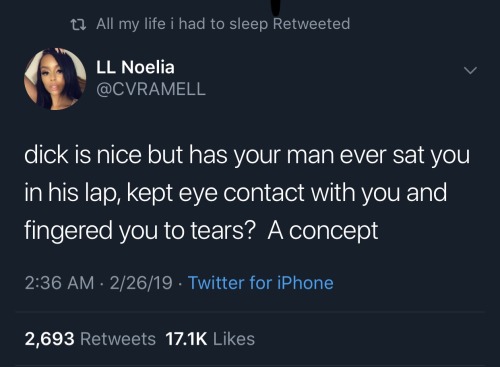Click the 2:36 AM timestamp
Viewport: 500px width, 367px height.
(x=59, y=283)
